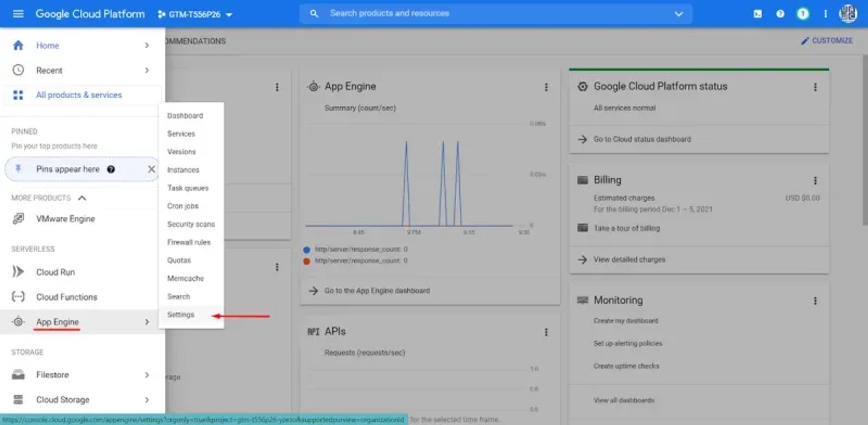868x425 pixels.
Task: Activate Cloud Shell icon in top bar
Action: pyautogui.click(x=757, y=14)
